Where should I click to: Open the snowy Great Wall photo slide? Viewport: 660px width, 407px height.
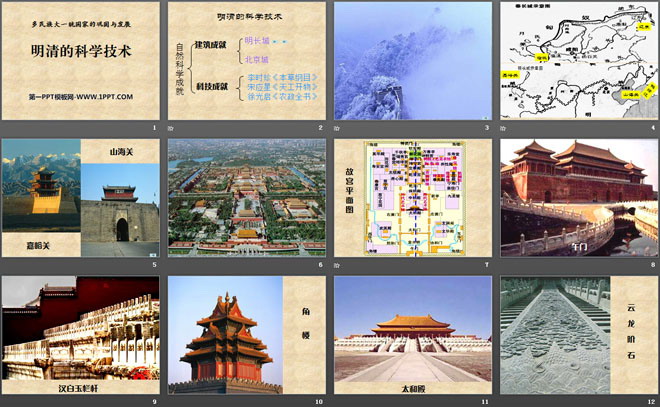[412, 60]
